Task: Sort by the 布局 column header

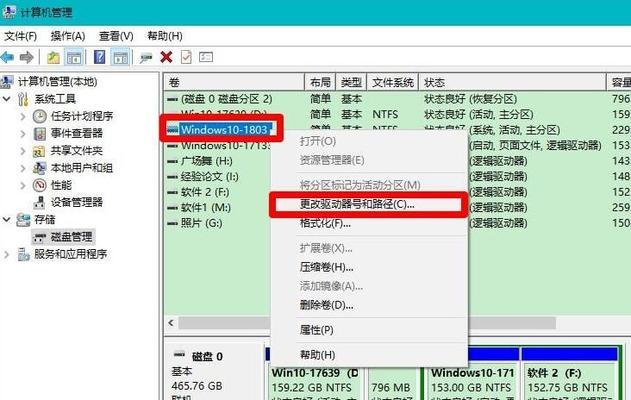Action: [x=320, y=82]
